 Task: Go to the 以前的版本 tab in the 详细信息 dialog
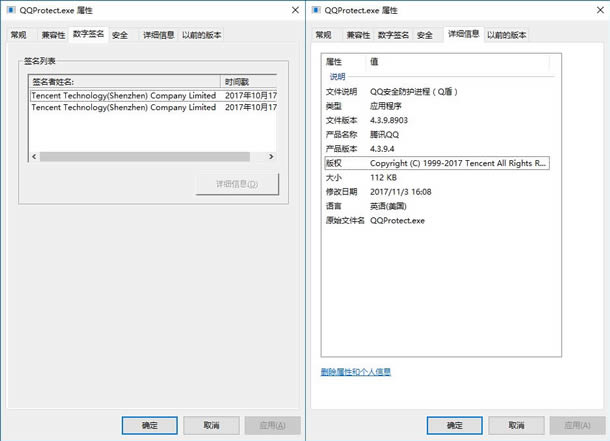click(506, 35)
